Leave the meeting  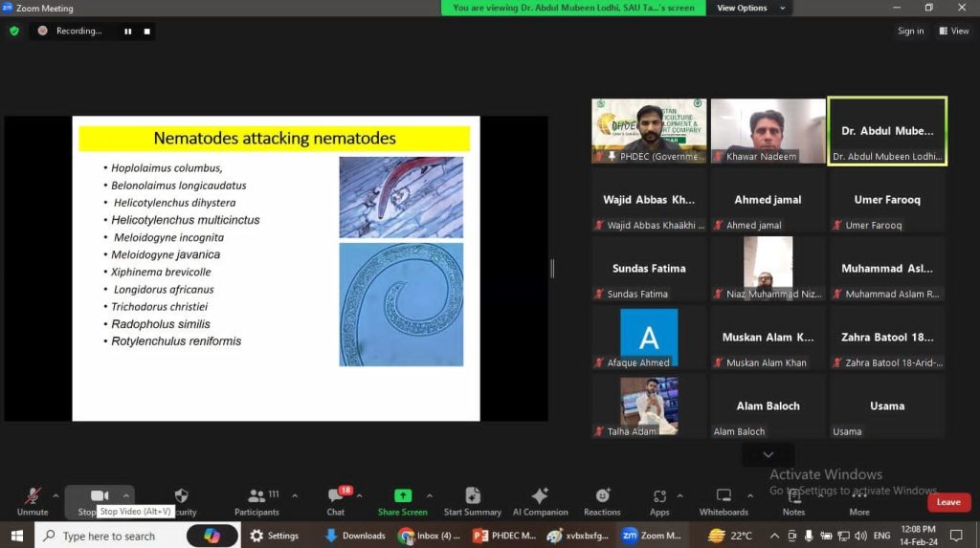pyautogui.click(x=948, y=502)
